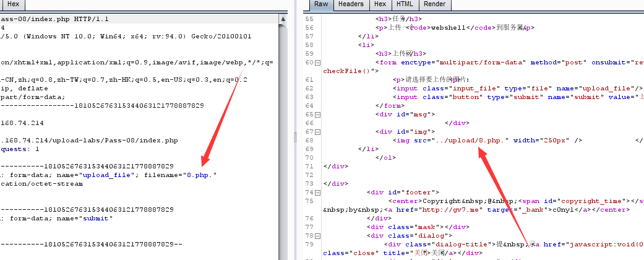Select the Hex tab in request panel

coord(13,4)
